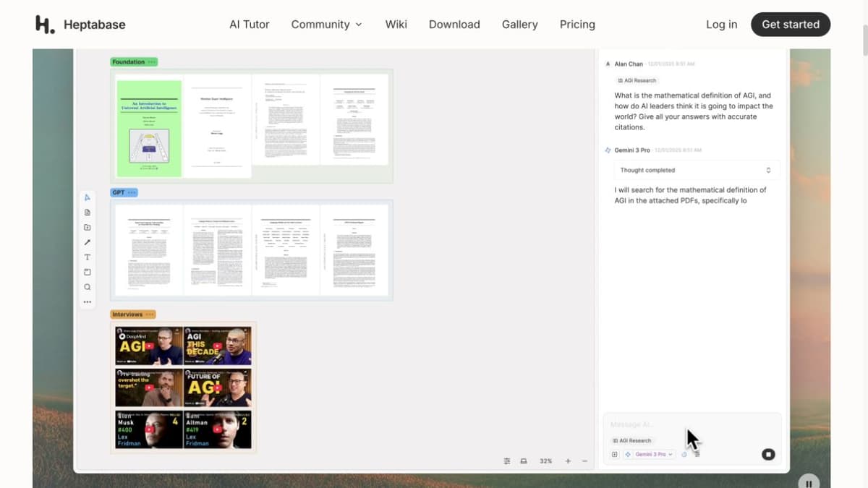Play the Elon Musk #400 Lex Fridman video
Viewport: 868px width, 488px height.
(149, 429)
